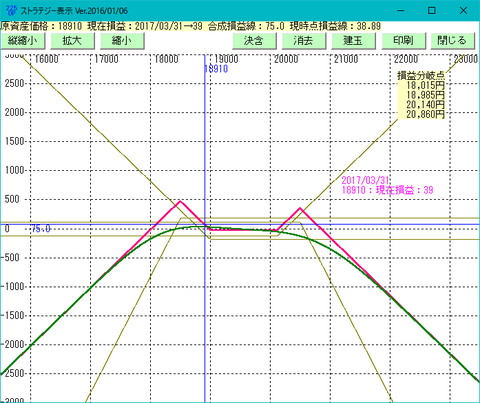The height and width of the screenshot is (403, 480).
Task: Open the 建玉 positions button
Action: 353,41
